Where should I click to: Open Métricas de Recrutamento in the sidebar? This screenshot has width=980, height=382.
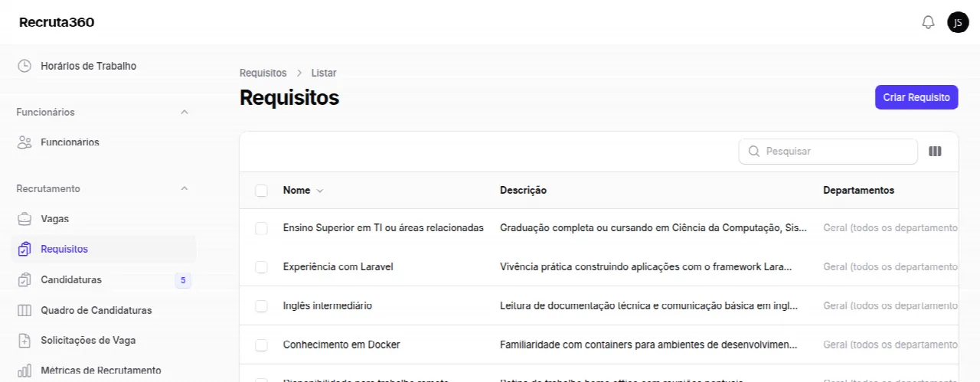click(x=103, y=371)
